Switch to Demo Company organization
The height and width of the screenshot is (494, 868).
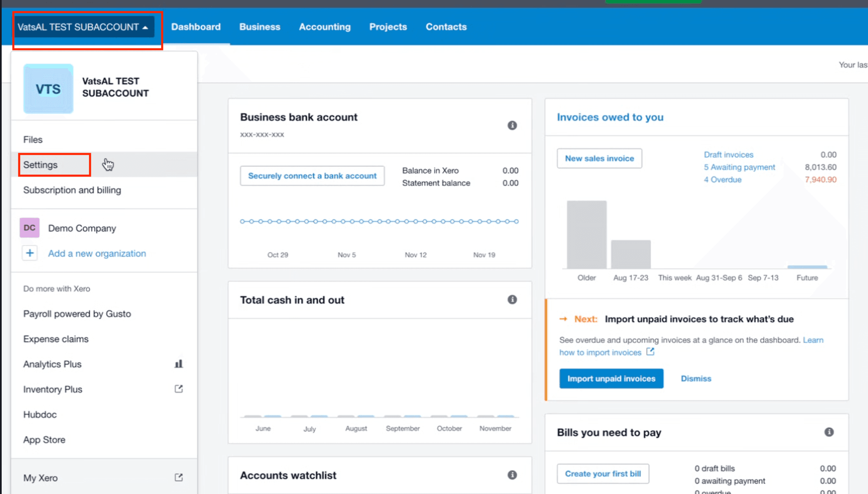click(x=82, y=228)
